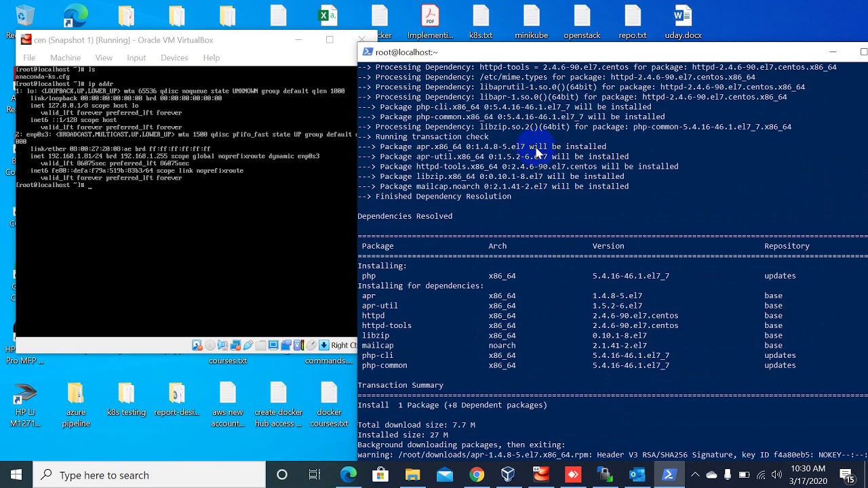
Task: Click the volume speaker tray icon
Action: pyautogui.click(x=776, y=474)
